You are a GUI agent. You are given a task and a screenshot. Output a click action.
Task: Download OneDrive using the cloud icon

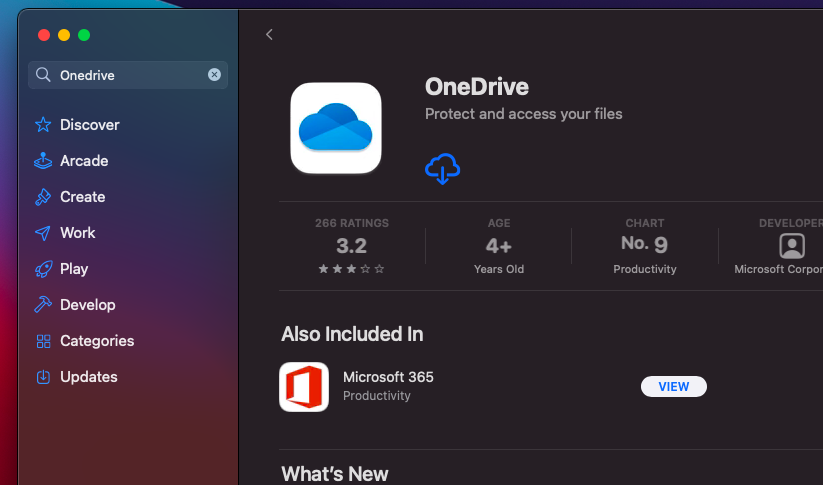[x=442, y=169]
